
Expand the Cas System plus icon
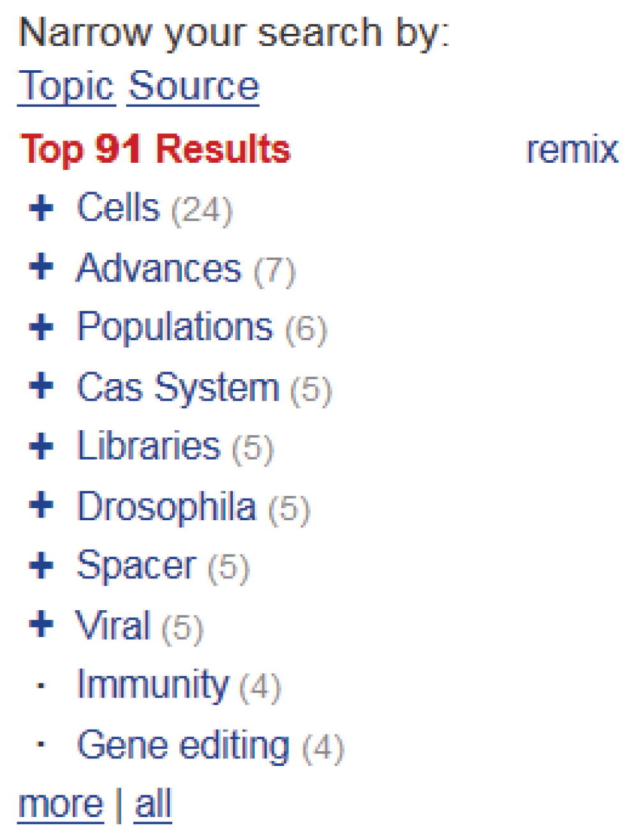pos(41,386)
